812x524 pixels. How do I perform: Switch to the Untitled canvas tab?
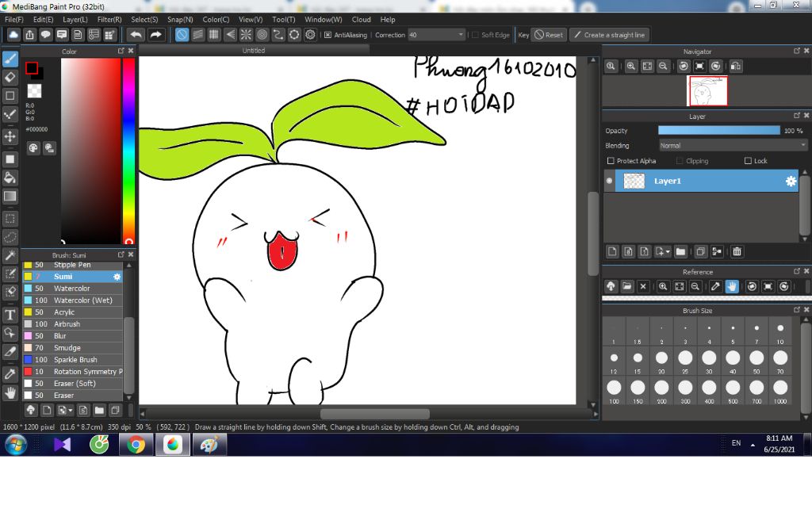pos(254,50)
